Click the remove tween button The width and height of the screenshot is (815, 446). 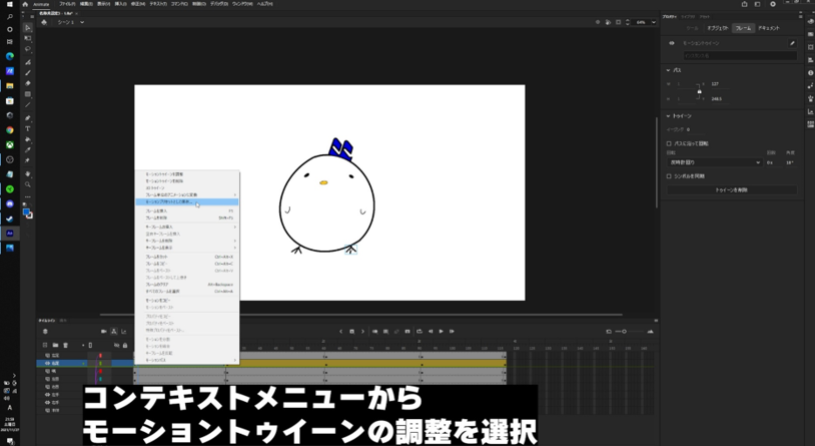(731, 190)
